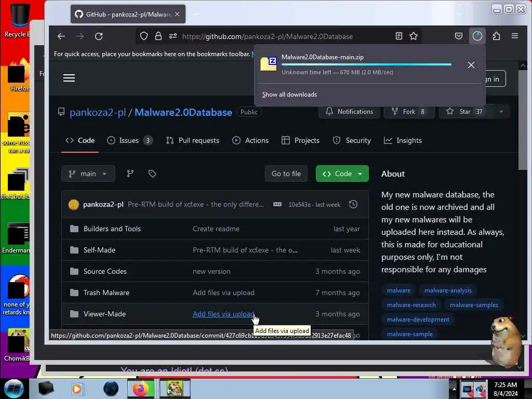
Task: Click the malware-research topic tag
Action: click(411, 305)
